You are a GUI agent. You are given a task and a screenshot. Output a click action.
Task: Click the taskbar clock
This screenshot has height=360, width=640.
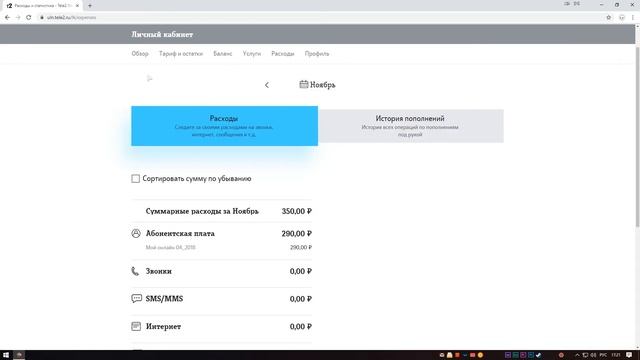coord(616,355)
